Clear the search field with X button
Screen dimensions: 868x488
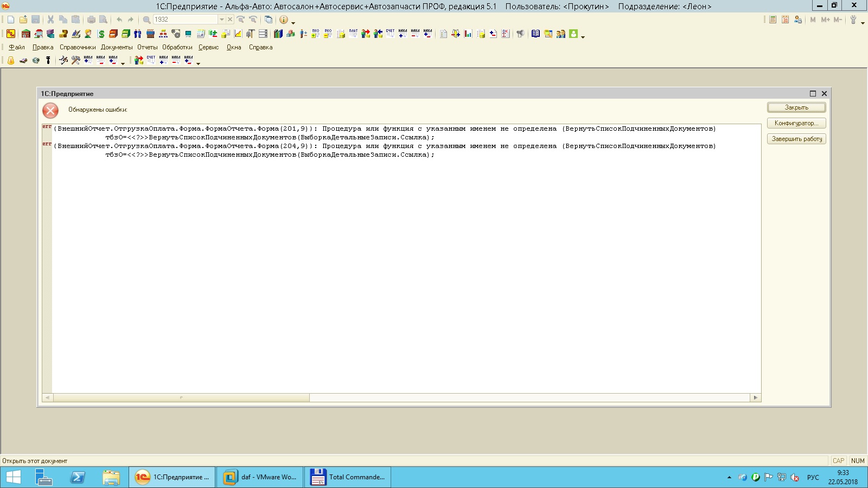tap(230, 20)
